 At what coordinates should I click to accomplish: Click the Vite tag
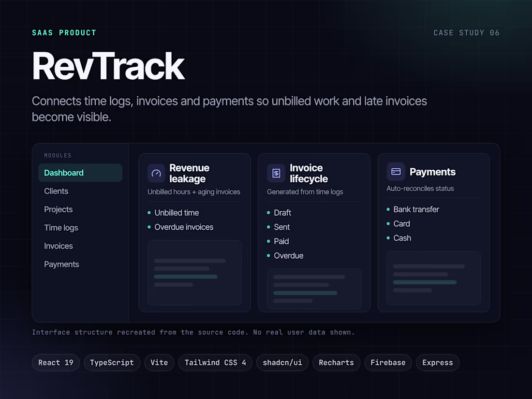coord(159,363)
